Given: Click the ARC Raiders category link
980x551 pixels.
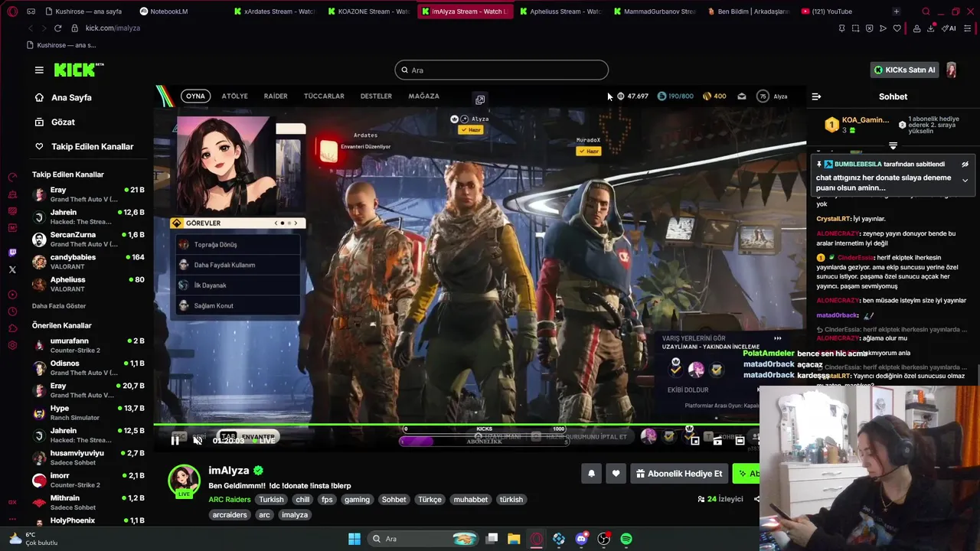Looking at the screenshot, I should coord(230,500).
